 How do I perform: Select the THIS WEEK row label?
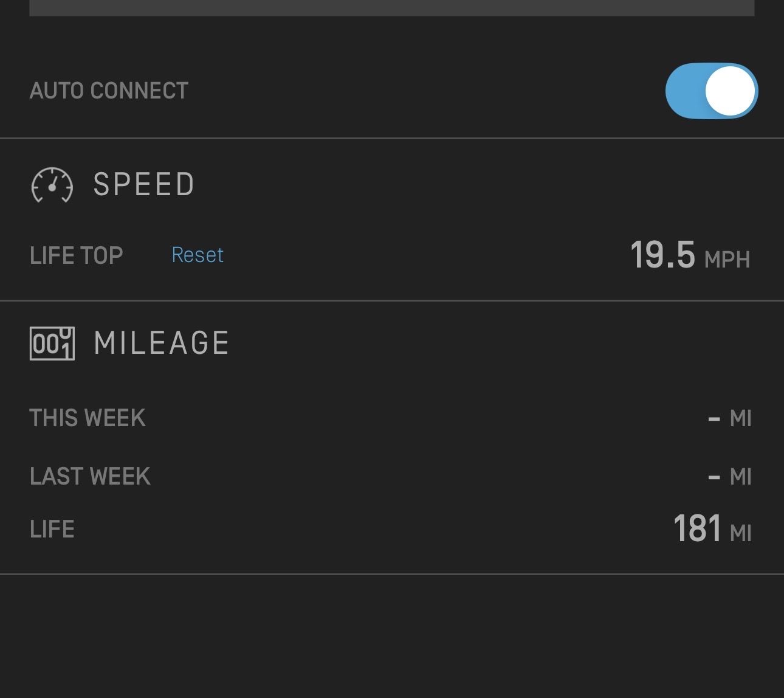pos(88,418)
